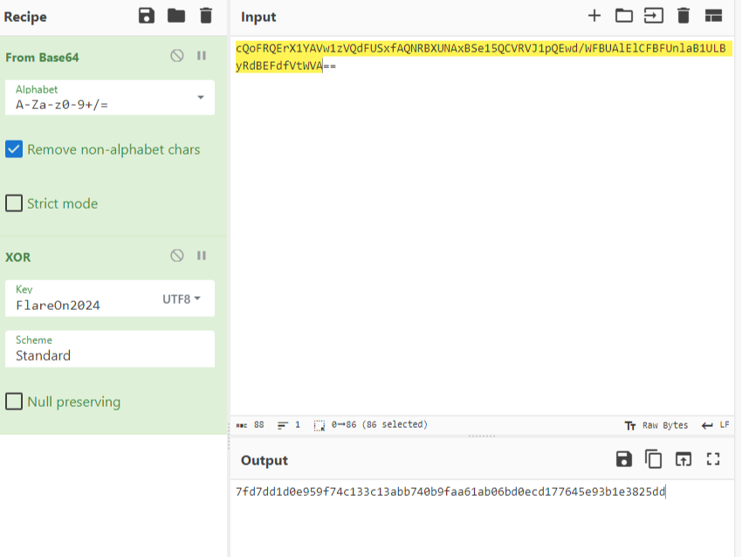The image size is (756, 557).
Task: Load a recipe using folder icon
Action: [x=176, y=16]
